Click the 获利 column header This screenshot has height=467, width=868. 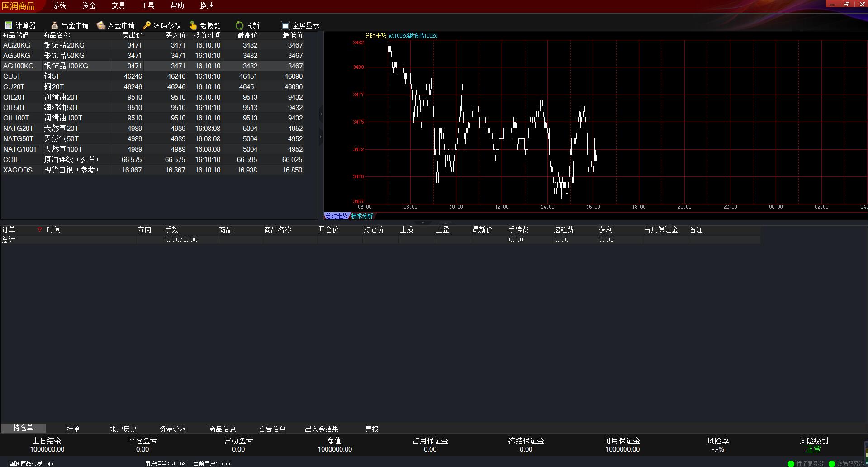tap(606, 230)
